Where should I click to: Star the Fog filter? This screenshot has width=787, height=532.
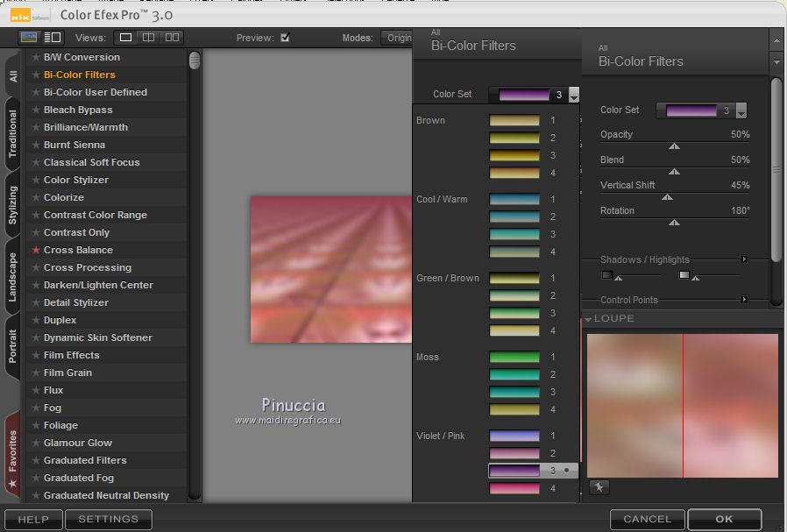[x=36, y=408]
